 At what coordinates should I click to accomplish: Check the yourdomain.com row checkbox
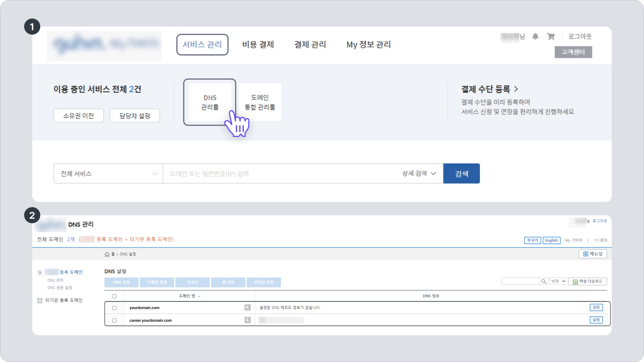click(x=114, y=308)
